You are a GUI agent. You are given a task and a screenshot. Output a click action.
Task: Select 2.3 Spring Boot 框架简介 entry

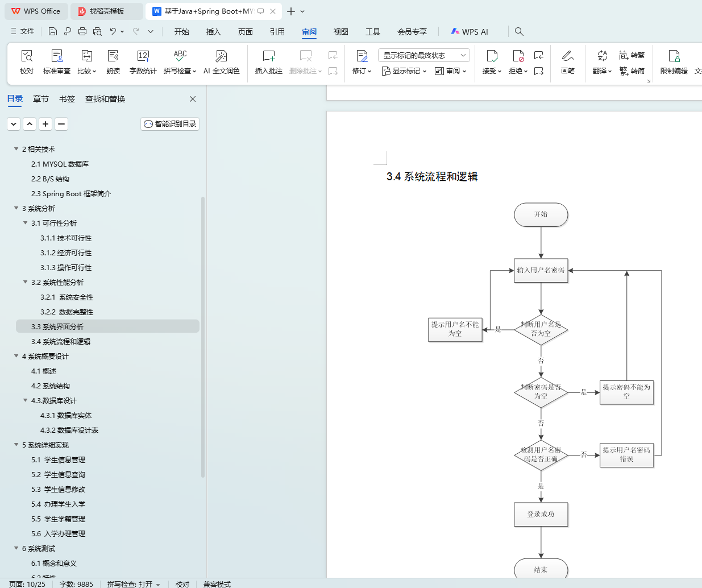click(71, 193)
